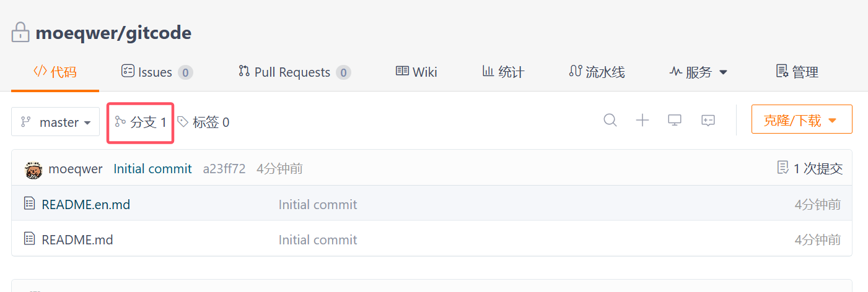Open the 克隆/下载 clone download button
This screenshot has width=868, height=292.
click(802, 119)
